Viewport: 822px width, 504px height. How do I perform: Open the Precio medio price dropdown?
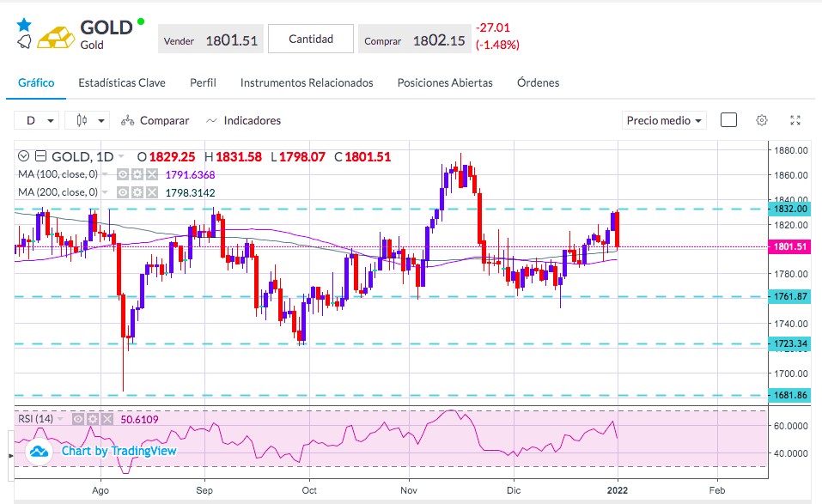click(664, 120)
